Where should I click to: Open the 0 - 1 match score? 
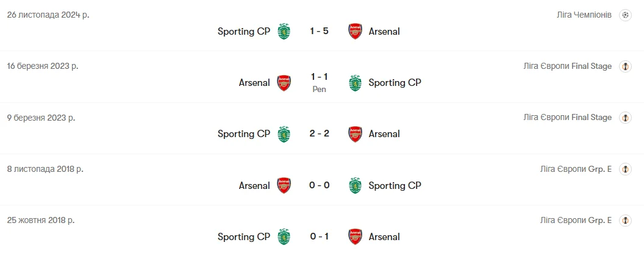(319, 237)
